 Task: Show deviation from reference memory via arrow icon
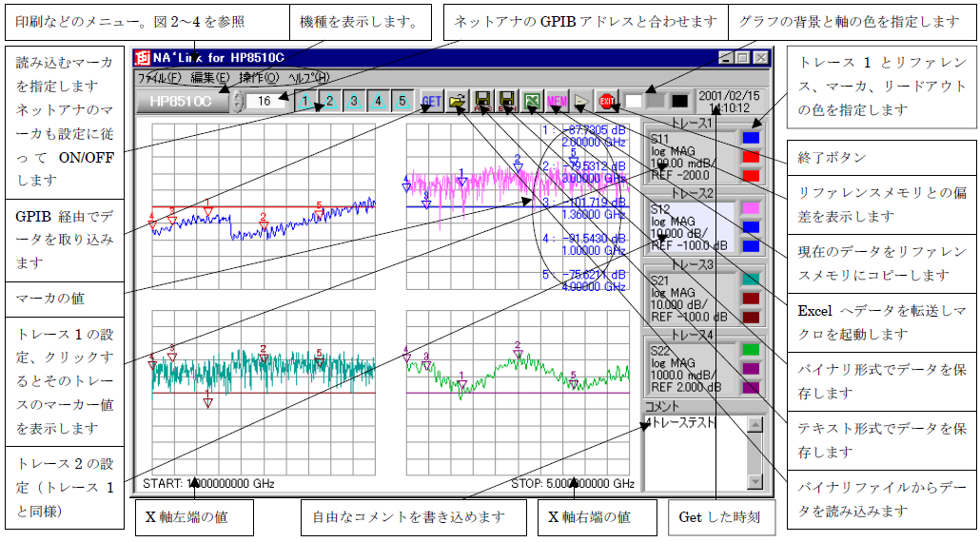tap(581, 101)
